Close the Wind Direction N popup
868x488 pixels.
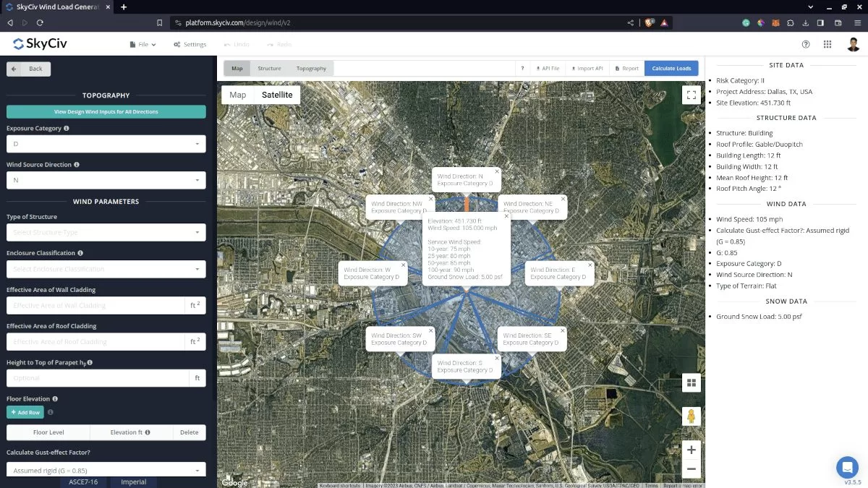[497, 172]
